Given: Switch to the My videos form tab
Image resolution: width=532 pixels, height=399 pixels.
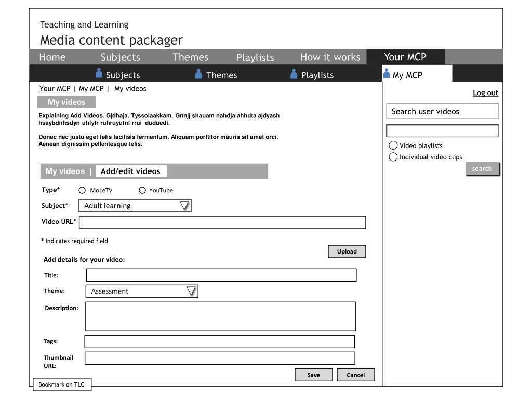Looking at the screenshot, I should click(x=65, y=171).
